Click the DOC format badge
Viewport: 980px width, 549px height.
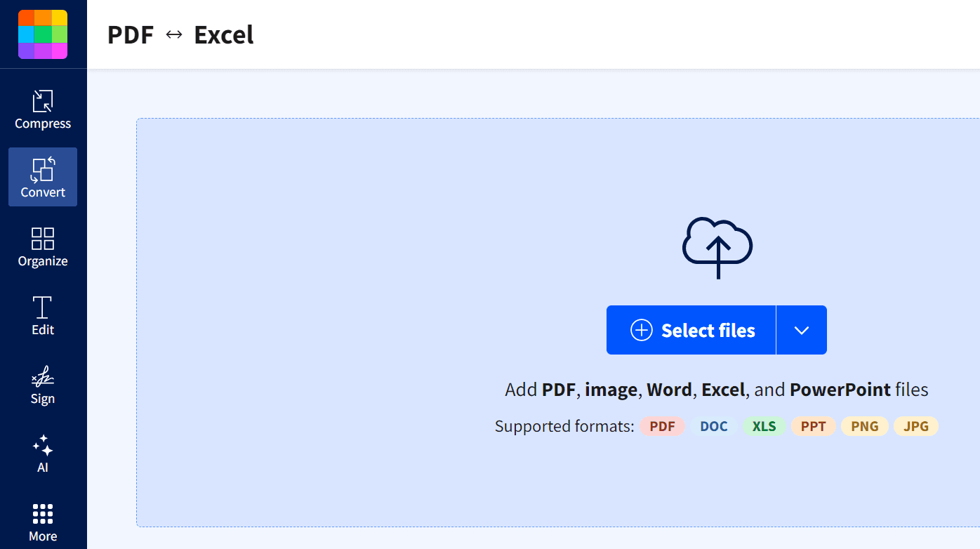pos(714,426)
